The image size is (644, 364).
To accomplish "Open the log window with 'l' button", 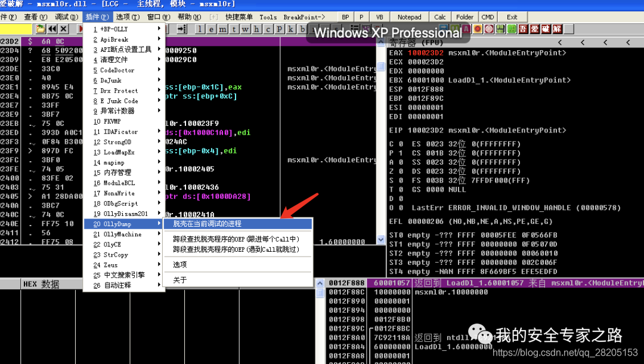I will pyautogui.click(x=200, y=29).
